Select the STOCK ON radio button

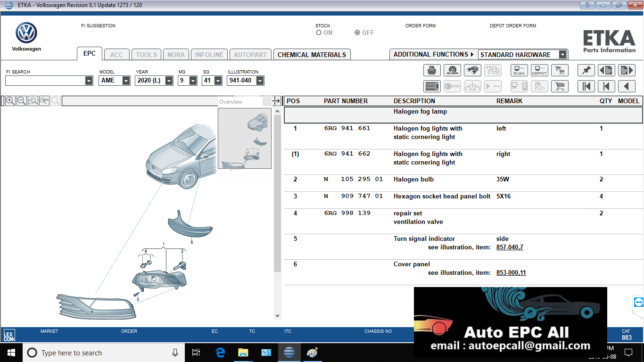pyautogui.click(x=319, y=33)
